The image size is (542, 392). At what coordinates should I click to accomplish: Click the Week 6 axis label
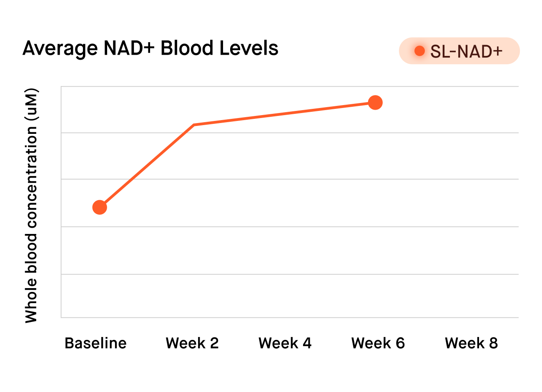(378, 343)
